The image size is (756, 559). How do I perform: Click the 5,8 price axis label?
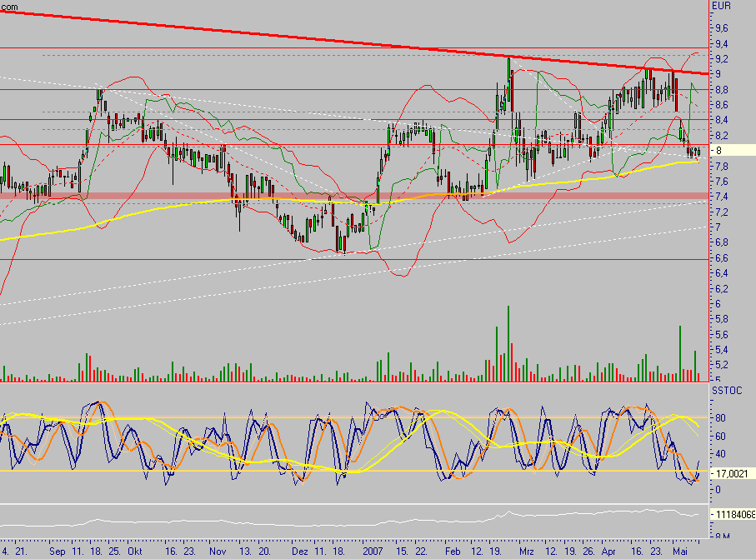[722, 319]
